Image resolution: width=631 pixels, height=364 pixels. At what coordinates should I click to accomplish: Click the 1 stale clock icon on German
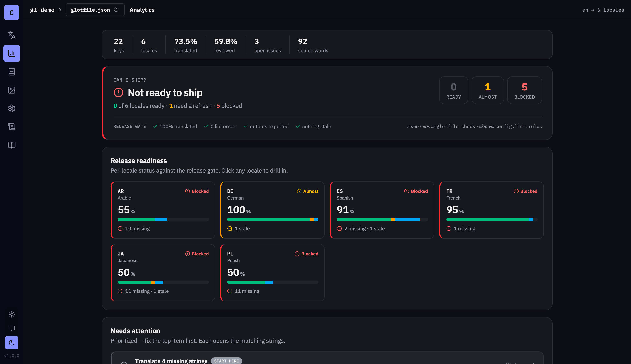point(230,228)
